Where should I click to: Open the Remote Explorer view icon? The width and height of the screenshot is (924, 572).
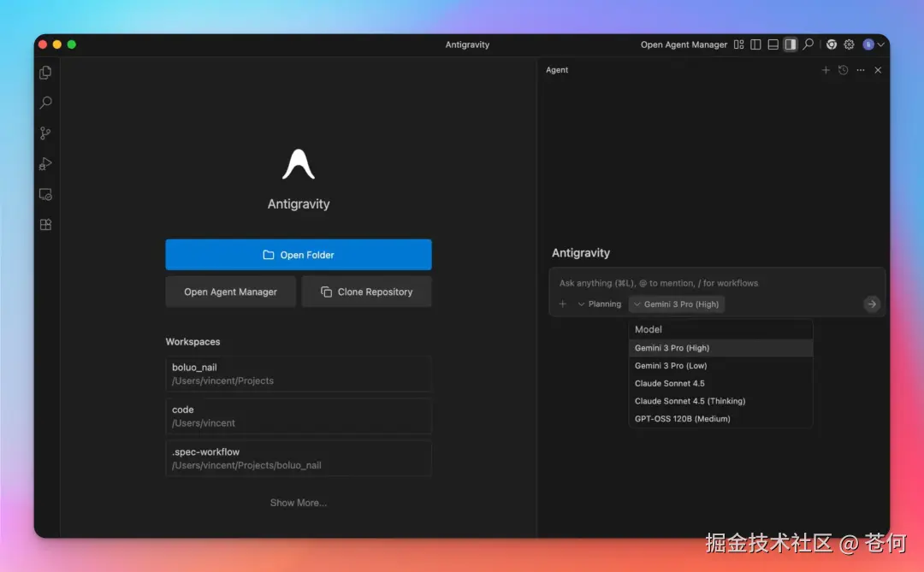(x=45, y=194)
